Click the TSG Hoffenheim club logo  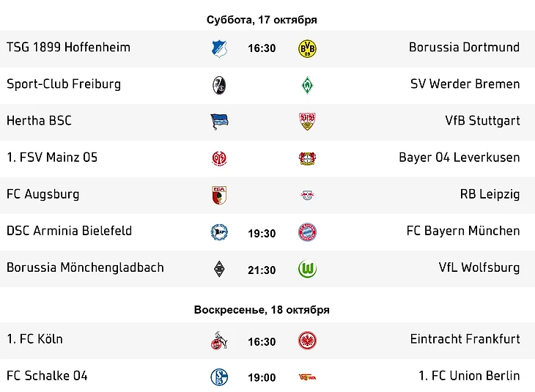click(219, 48)
